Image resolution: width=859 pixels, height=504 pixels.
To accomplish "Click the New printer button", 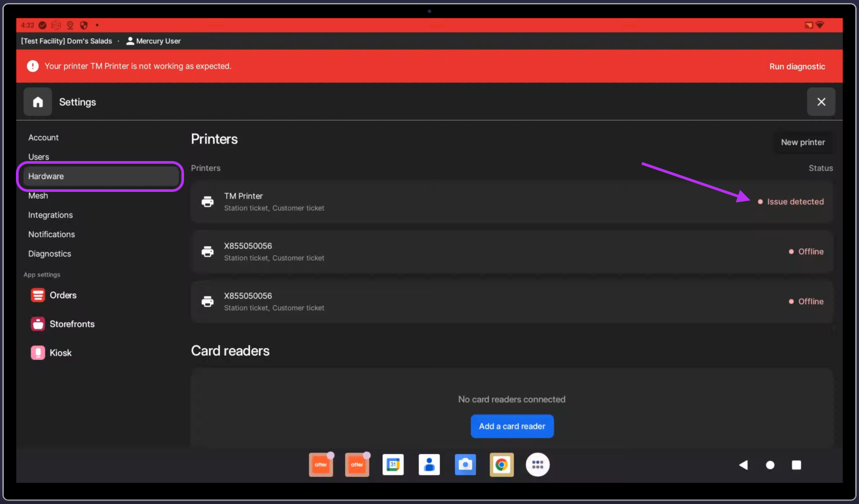I will [x=803, y=142].
